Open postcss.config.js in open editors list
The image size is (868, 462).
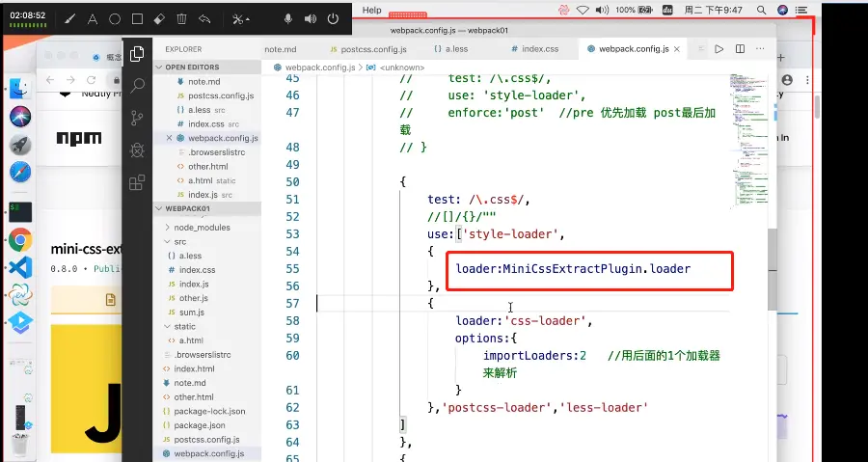[220, 95]
